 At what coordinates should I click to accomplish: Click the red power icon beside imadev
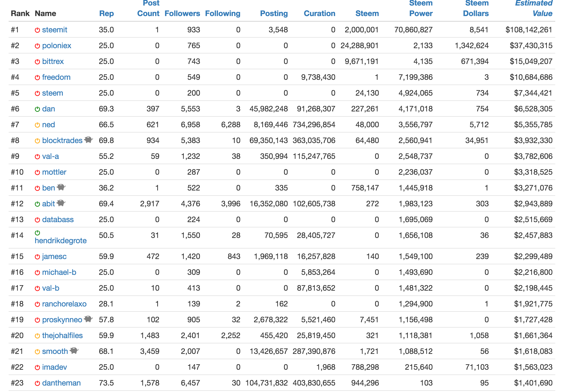tap(37, 368)
